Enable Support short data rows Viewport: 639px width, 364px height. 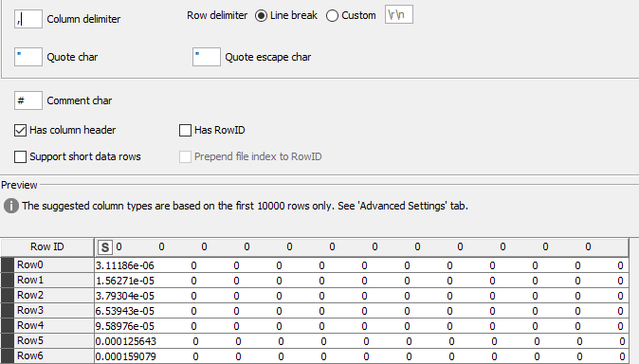coord(20,156)
